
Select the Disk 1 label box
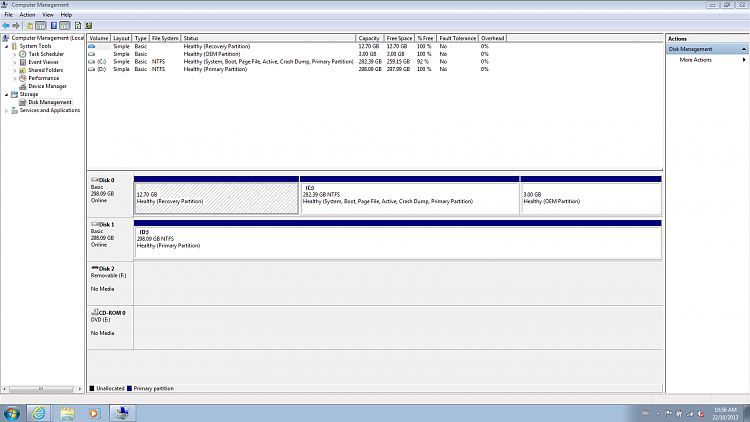pyautogui.click(x=110, y=239)
